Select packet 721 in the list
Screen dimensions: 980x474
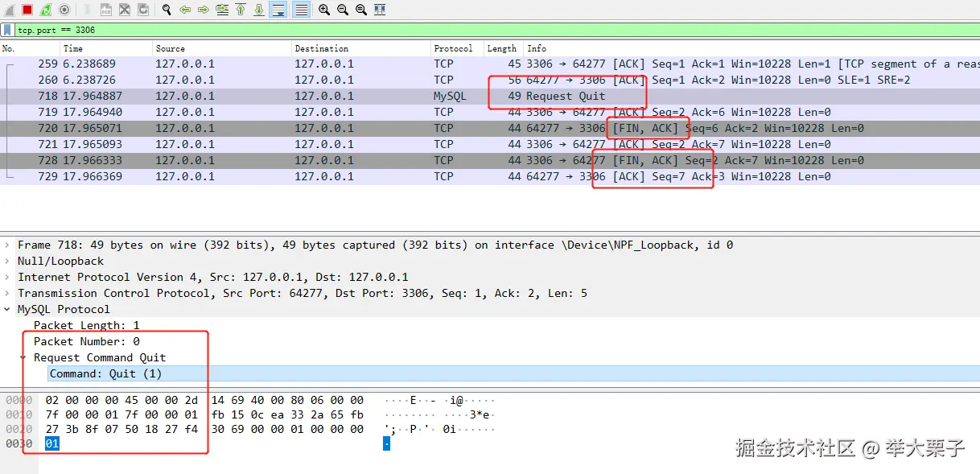(490, 144)
